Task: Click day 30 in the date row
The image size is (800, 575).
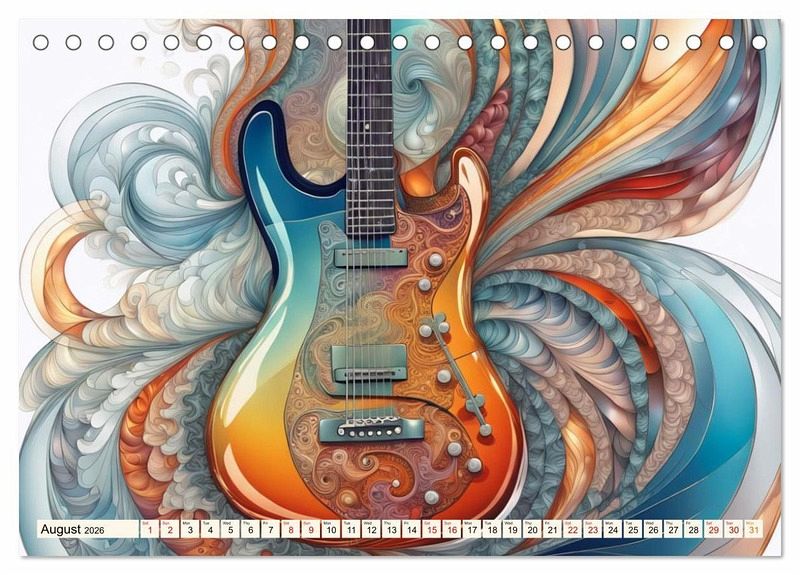Action: tap(733, 529)
